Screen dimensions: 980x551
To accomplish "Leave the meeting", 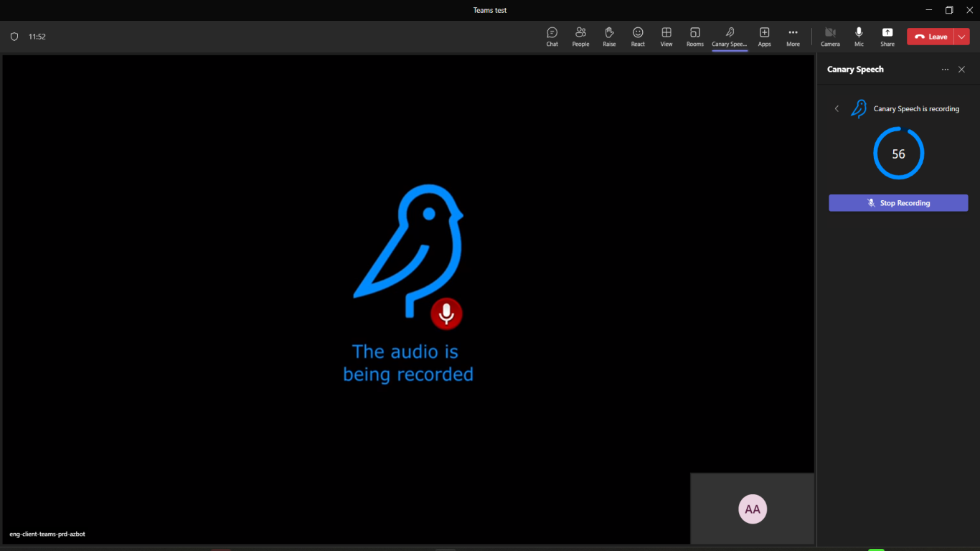I will (930, 37).
